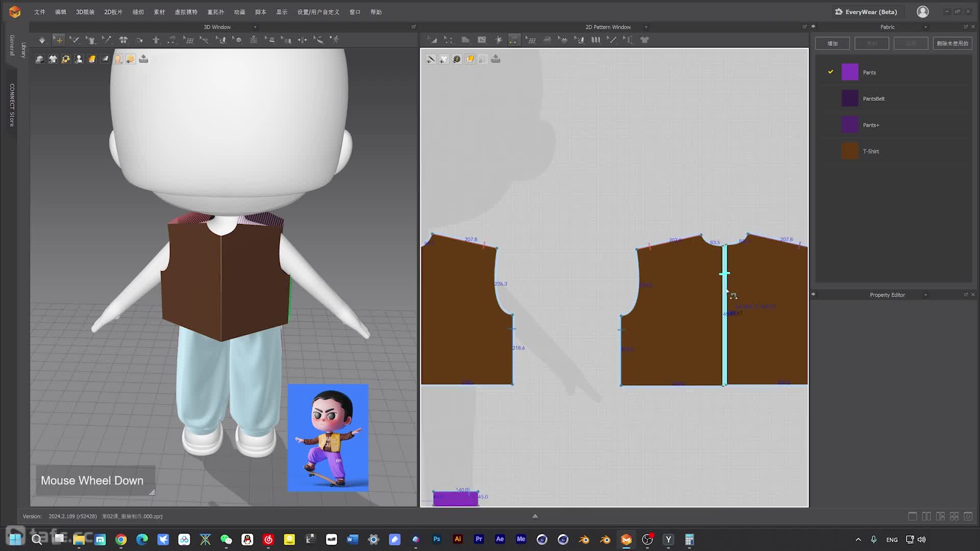Toggle 3D yellow texture surface display icon
Image resolution: width=980 pixels, height=551 pixels.
pos(92,59)
